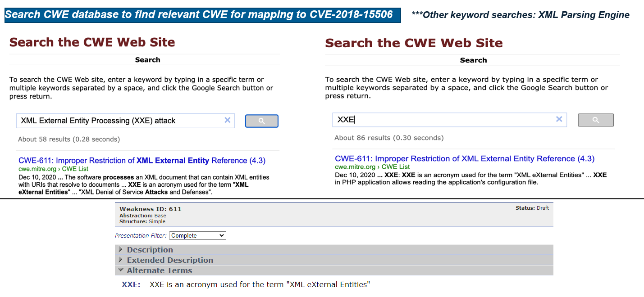Image resolution: width=644 pixels, height=297 pixels.
Task: Open the CWE-611 result under 86 results
Action: tap(465, 159)
